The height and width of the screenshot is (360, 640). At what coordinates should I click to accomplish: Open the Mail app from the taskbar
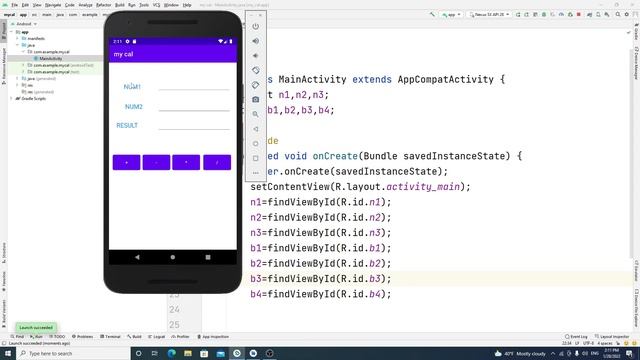coord(220,353)
